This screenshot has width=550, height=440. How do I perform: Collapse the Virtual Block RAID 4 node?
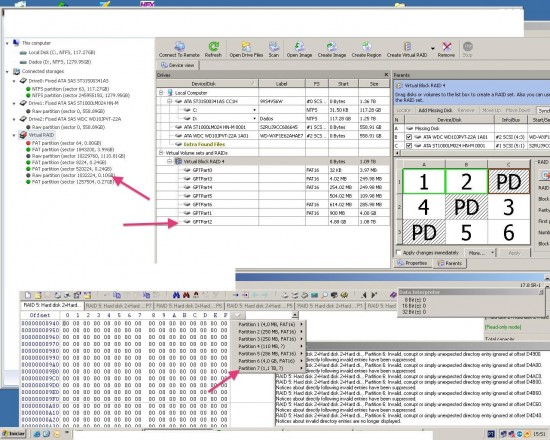(169, 161)
